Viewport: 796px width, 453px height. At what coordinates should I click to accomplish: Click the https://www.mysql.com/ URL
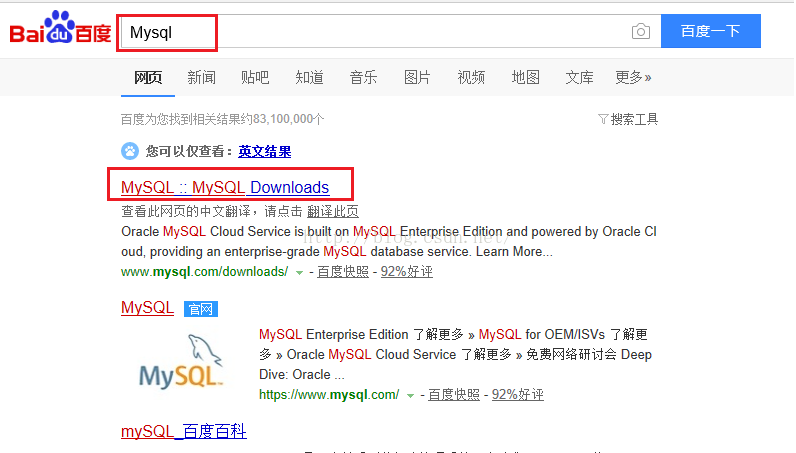coord(329,395)
